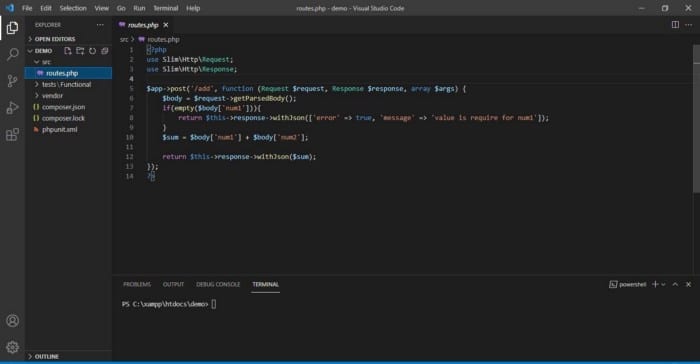This screenshot has width=700, height=364.
Task: Add a new terminal with plus icon
Action: [x=655, y=284]
